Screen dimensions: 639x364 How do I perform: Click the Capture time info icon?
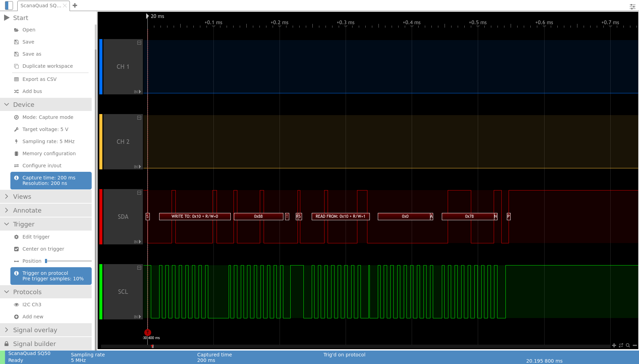(16, 178)
